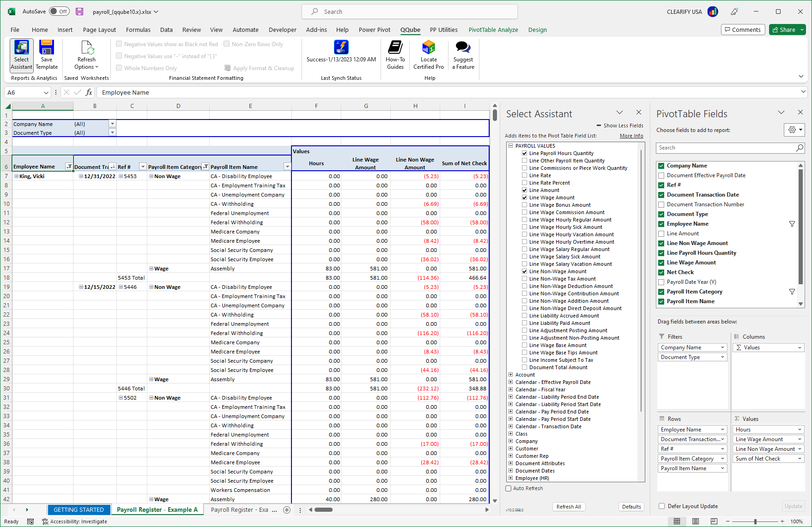Viewport: 812px width, 527px height.
Task: Expand the Account field group
Action: pyautogui.click(x=511, y=374)
